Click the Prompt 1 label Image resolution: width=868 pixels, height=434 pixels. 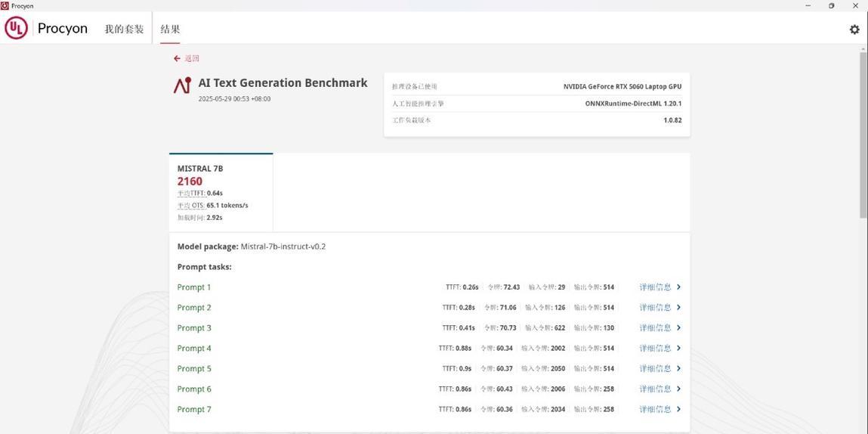pyautogui.click(x=193, y=287)
